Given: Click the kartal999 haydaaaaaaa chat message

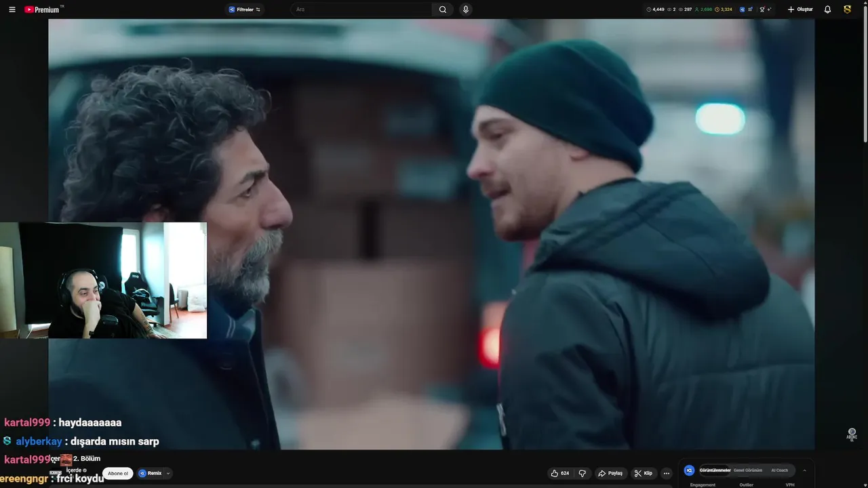Looking at the screenshot, I should 63,422.
